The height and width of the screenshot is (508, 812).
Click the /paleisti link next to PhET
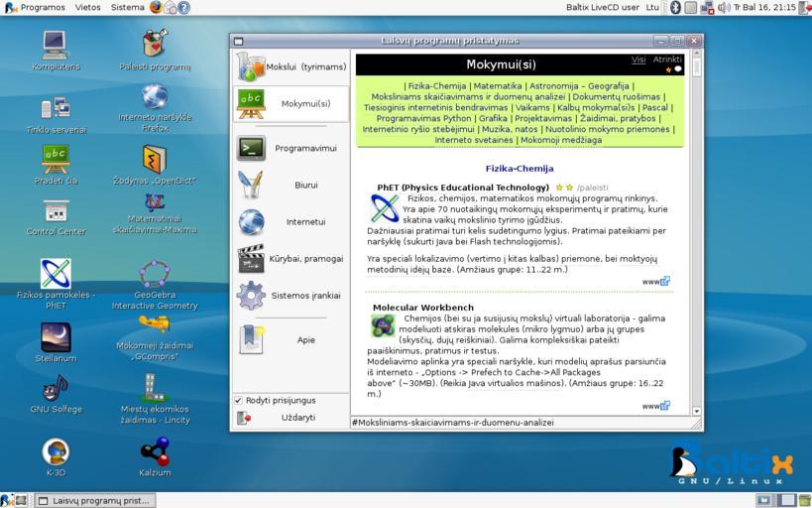pos(592,188)
